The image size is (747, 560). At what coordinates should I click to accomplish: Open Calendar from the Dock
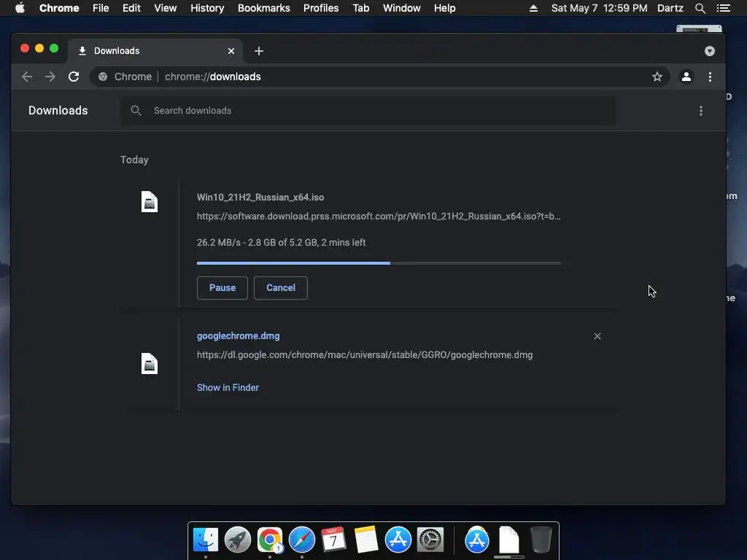[333, 540]
